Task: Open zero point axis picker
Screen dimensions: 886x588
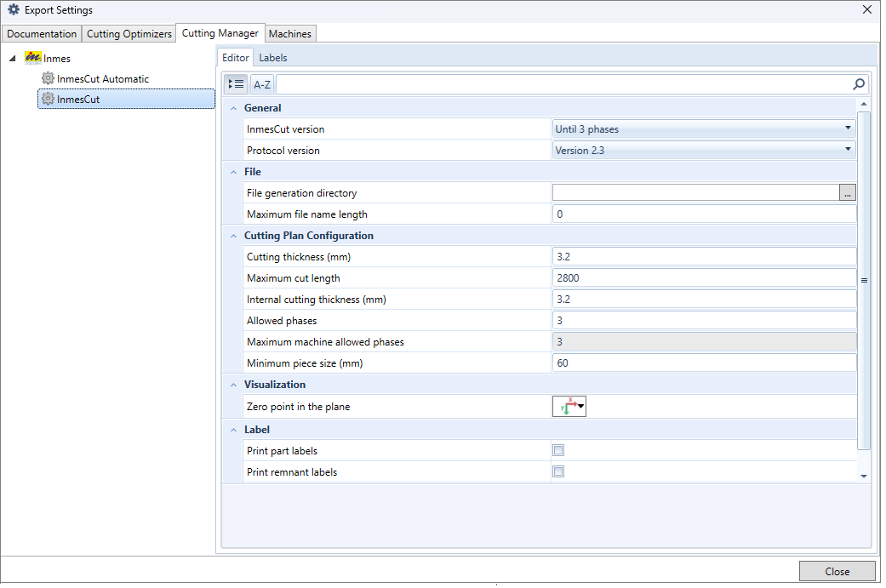Action: click(569, 406)
